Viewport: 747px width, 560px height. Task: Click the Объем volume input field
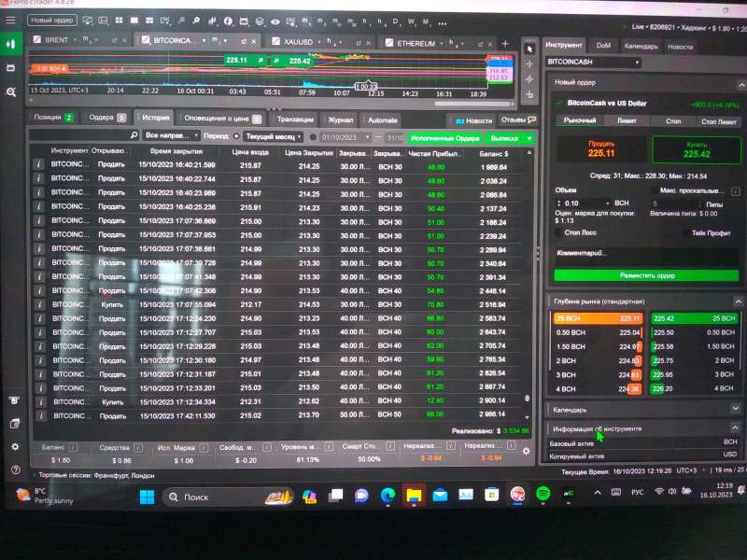[x=582, y=203]
